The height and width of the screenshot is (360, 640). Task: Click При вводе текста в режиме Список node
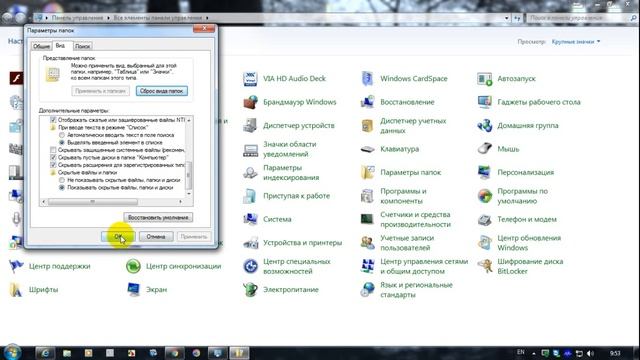(103, 127)
